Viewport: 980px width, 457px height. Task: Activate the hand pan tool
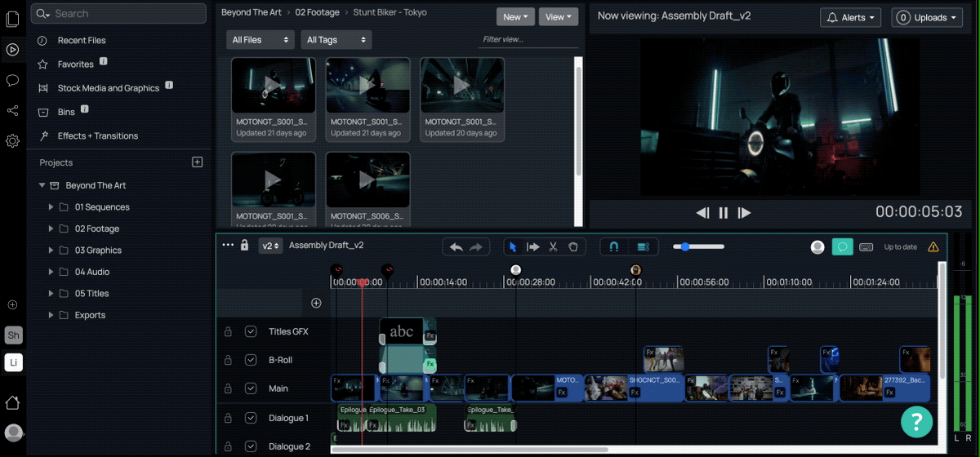(x=573, y=246)
